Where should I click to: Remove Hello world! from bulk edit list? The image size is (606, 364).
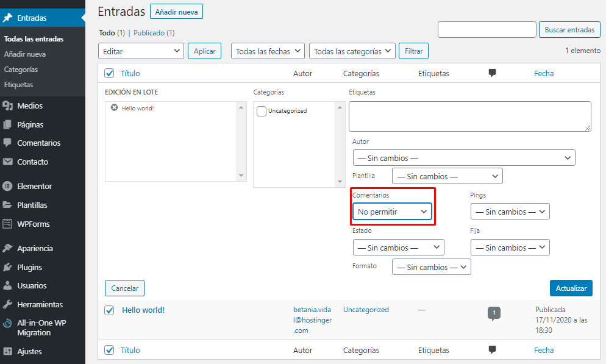coord(115,107)
